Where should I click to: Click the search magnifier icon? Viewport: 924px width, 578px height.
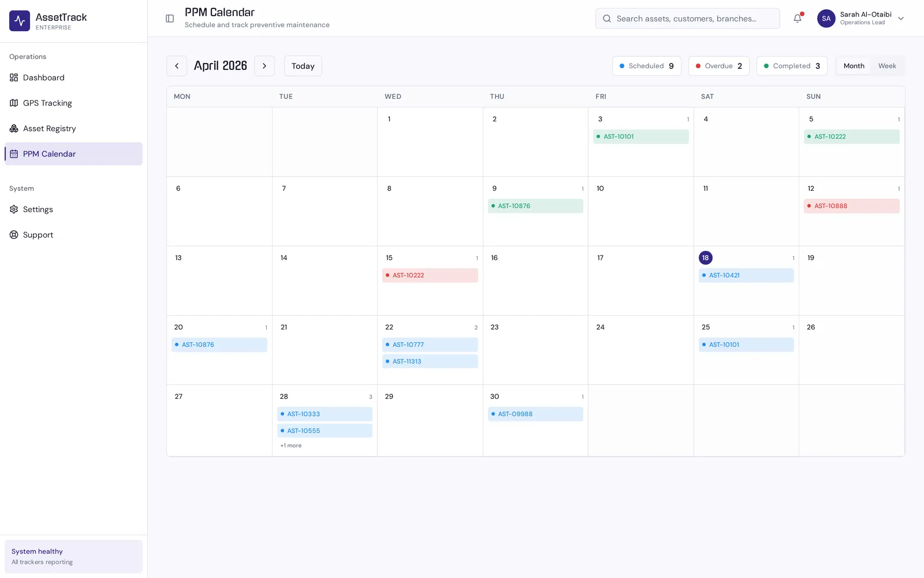point(607,18)
